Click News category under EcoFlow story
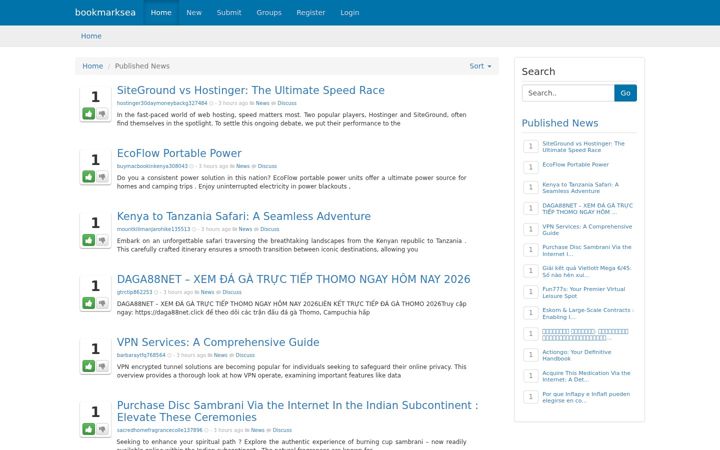720x450 pixels. (x=242, y=166)
